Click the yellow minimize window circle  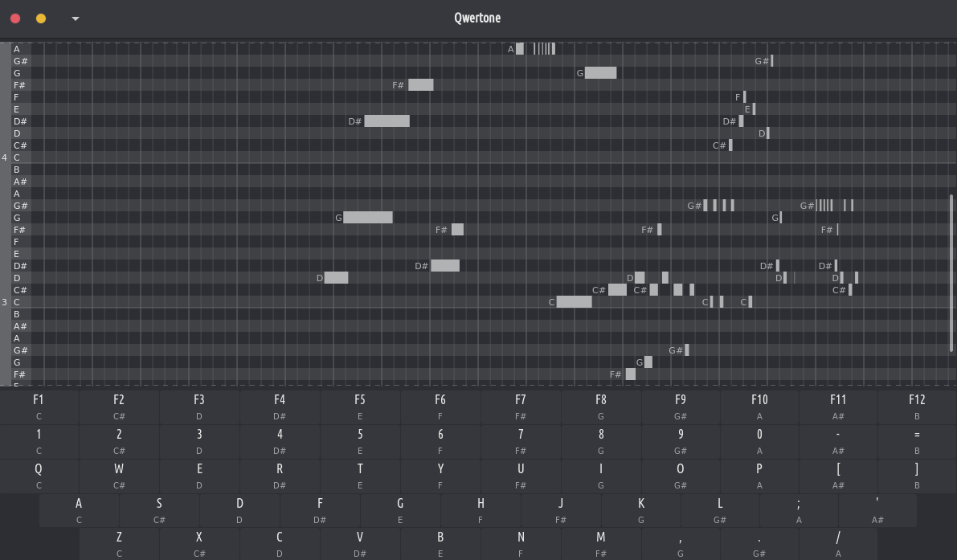[x=41, y=18]
